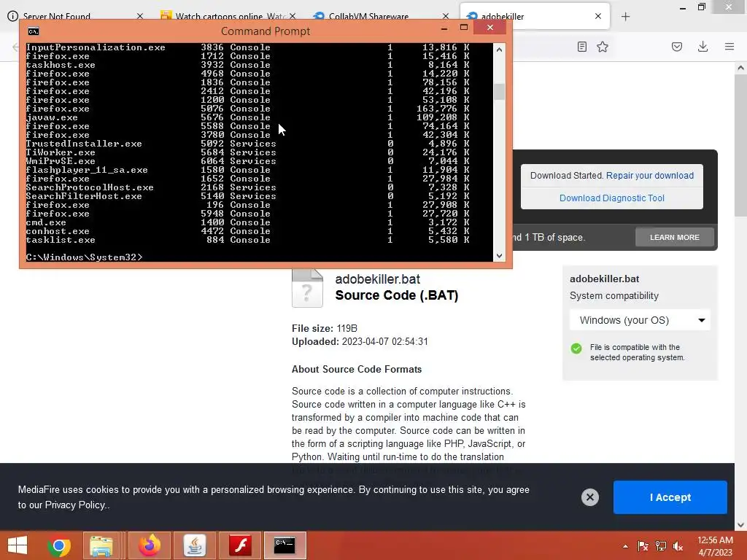Click the C:\Windows\System32> prompt line
This screenshot has height=560, width=747.
point(84,257)
